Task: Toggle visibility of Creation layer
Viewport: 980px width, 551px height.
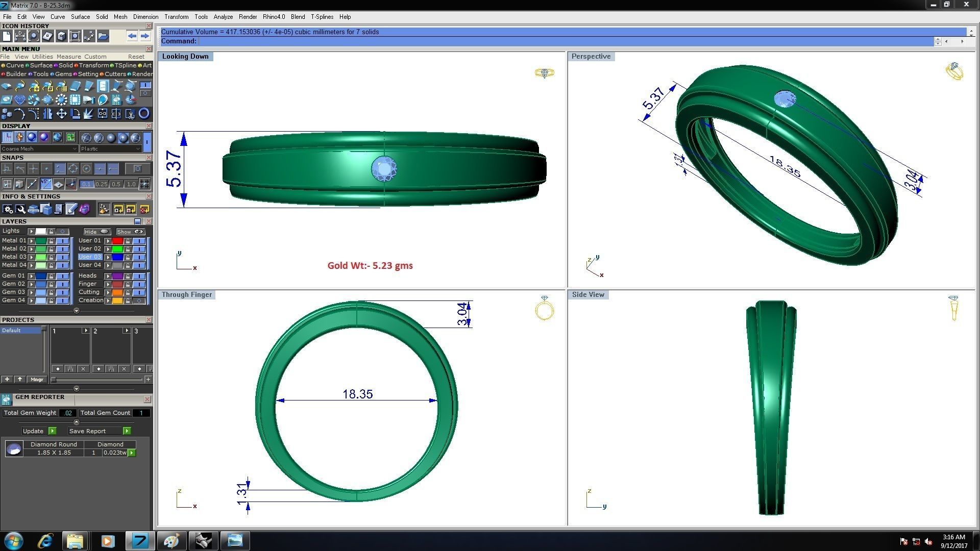Action: pos(139,300)
